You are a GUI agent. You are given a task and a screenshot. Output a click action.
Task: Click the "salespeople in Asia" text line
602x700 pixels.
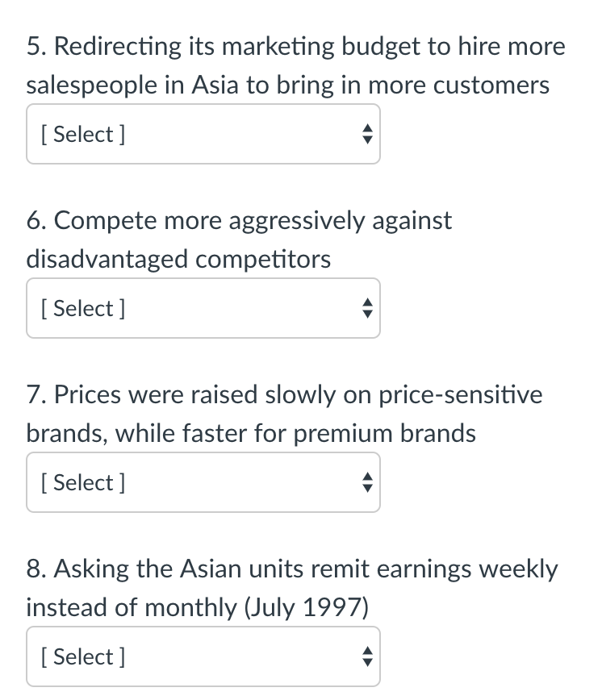(x=287, y=85)
